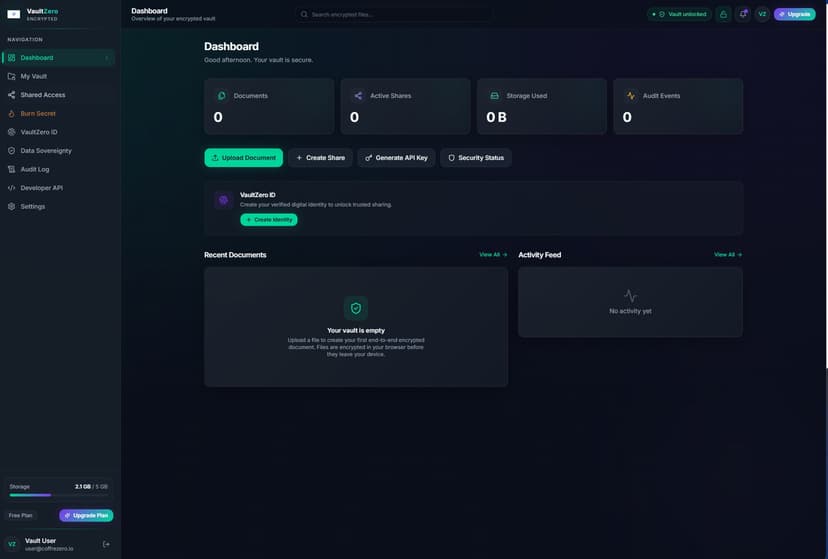Image resolution: width=828 pixels, height=559 pixels.
Task: Click the page vertical scrollbar
Action: (x=826, y=185)
